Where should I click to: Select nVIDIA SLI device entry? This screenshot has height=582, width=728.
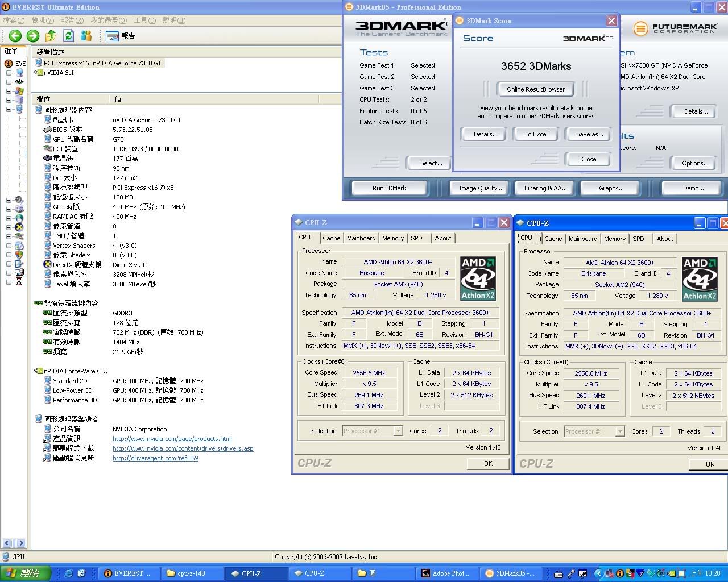(x=54, y=73)
